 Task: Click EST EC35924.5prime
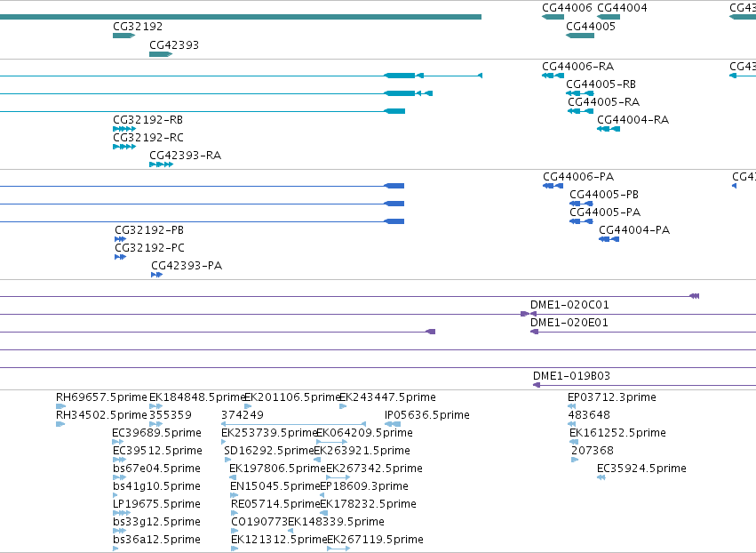pyautogui.click(x=641, y=469)
